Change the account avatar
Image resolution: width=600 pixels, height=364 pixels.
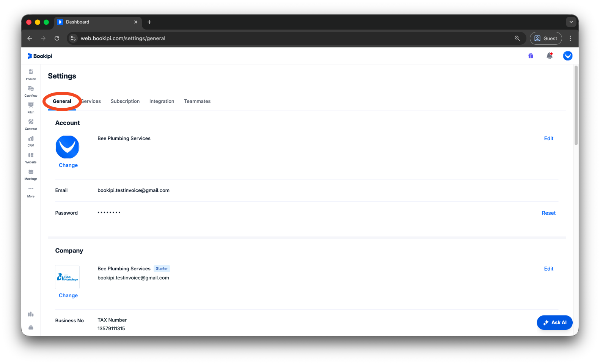(68, 165)
